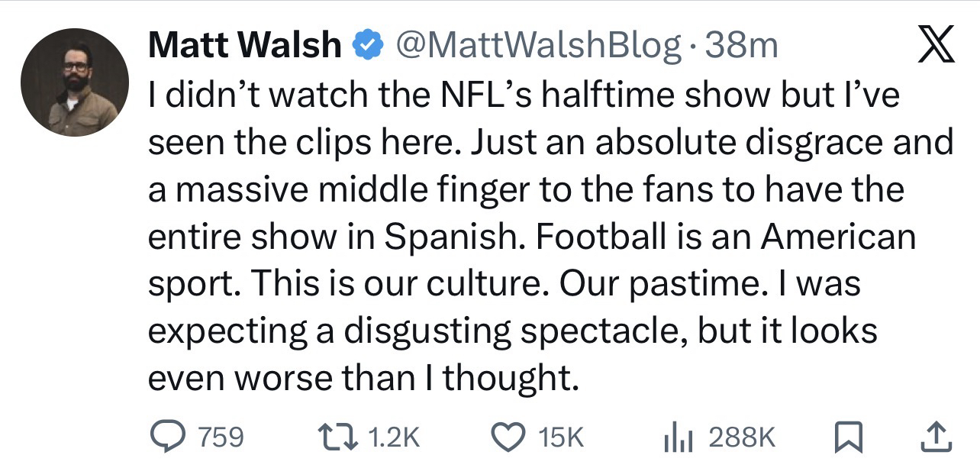
Task: Click the text "even worse than I thought"
Action: [359, 378]
